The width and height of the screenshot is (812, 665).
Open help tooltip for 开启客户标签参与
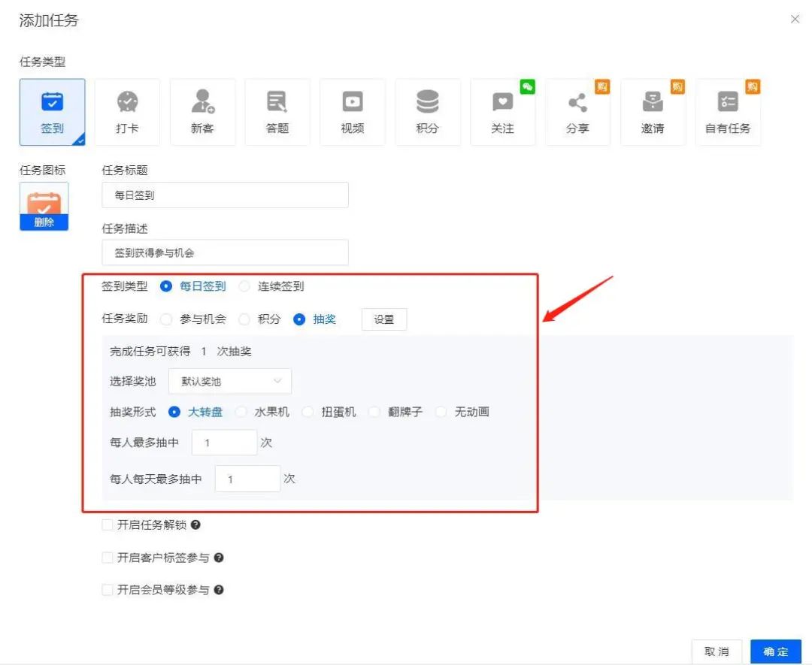pyautogui.click(x=219, y=558)
